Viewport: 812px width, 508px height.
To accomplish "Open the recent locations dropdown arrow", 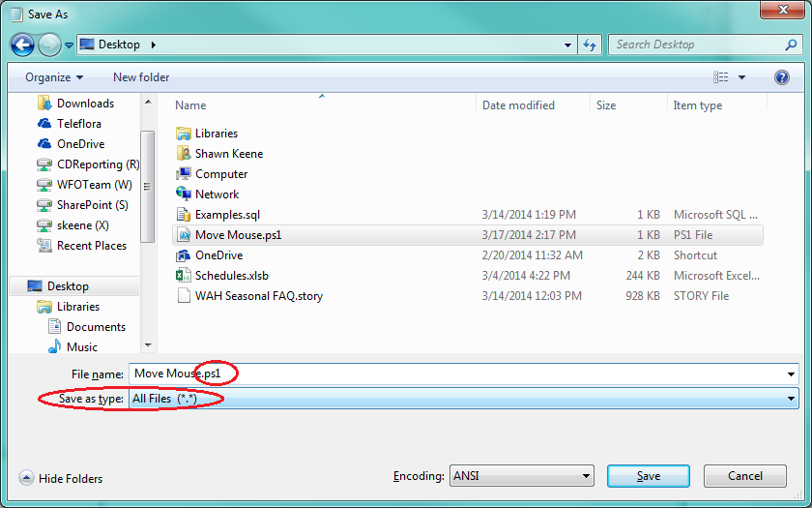I will click(x=69, y=45).
